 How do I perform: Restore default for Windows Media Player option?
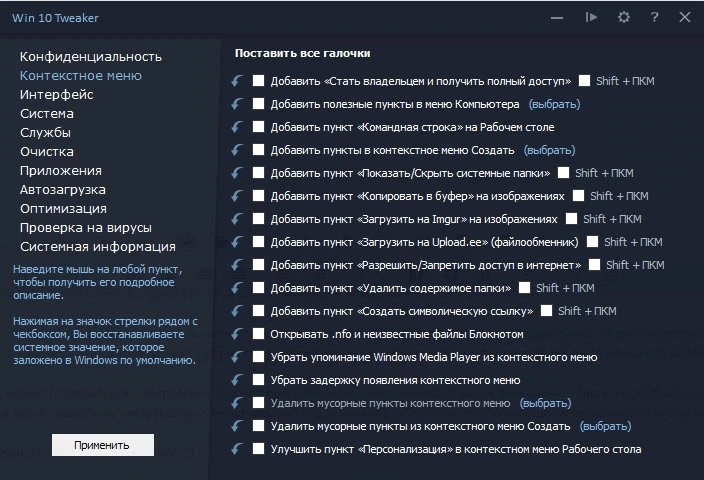pyautogui.click(x=237, y=357)
